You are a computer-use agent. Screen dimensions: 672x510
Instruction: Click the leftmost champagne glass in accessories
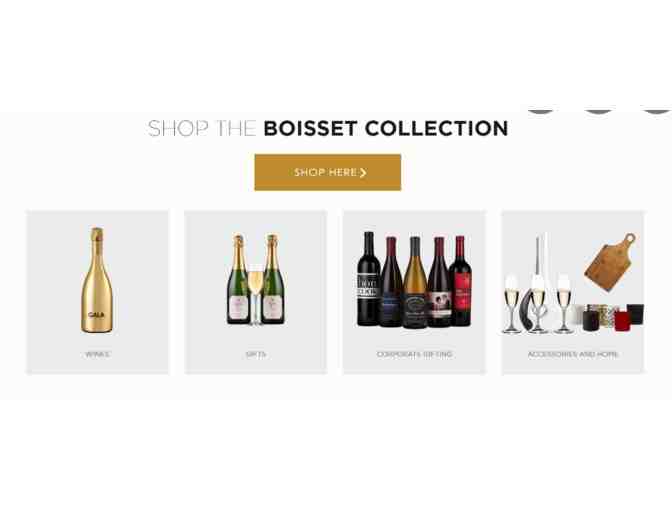(x=511, y=304)
